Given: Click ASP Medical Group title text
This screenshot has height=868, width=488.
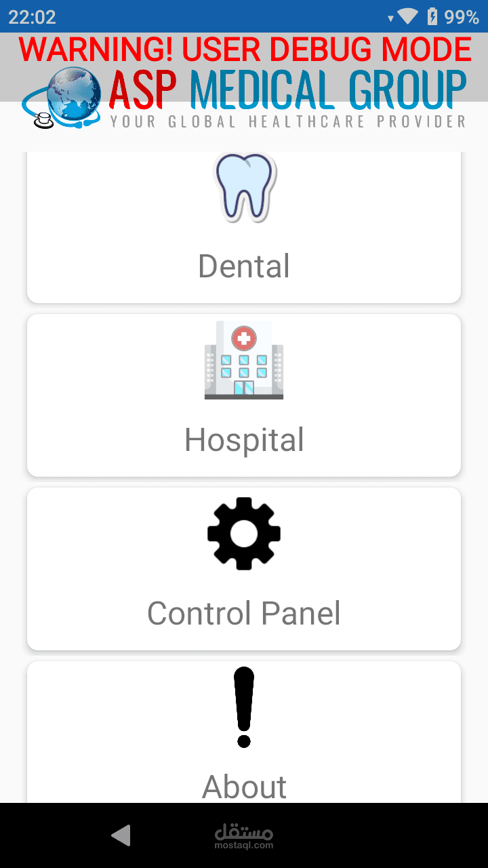Looking at the screenshot, I should point(288,90).
